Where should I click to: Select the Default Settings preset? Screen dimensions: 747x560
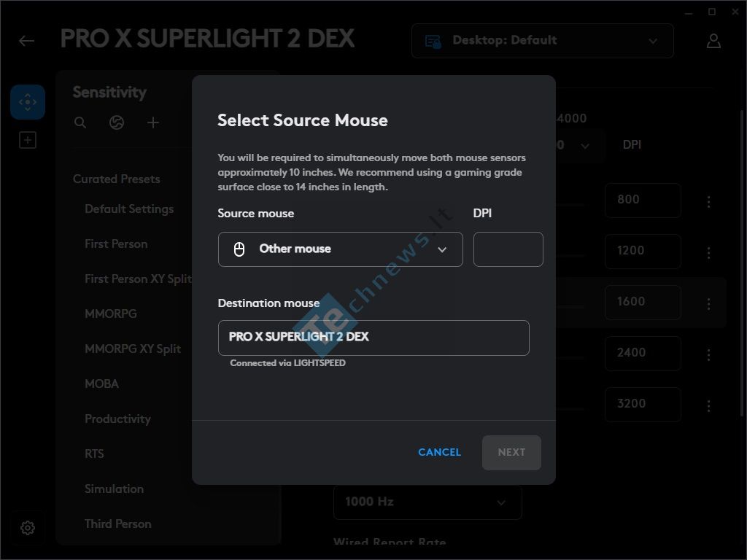(x=129, y=209)
